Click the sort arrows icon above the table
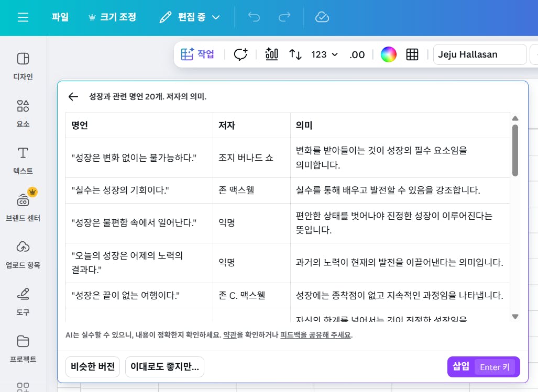 coord(295,54)
